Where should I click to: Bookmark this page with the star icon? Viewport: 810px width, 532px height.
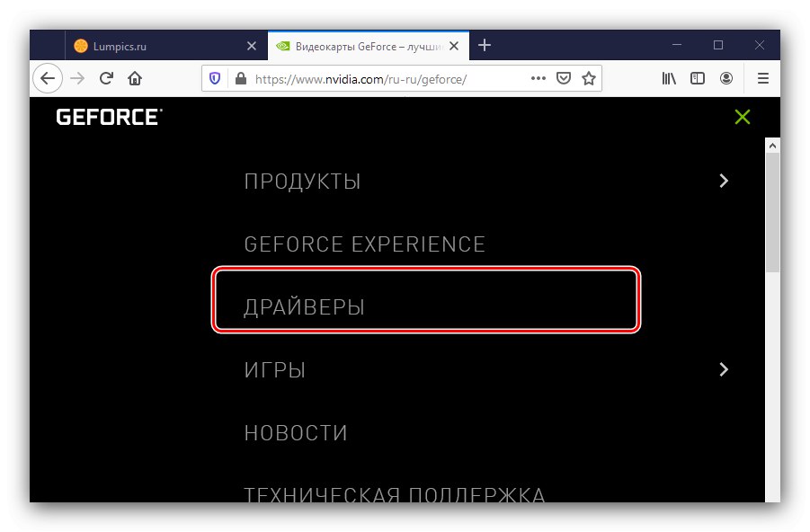tap(589, 78)
